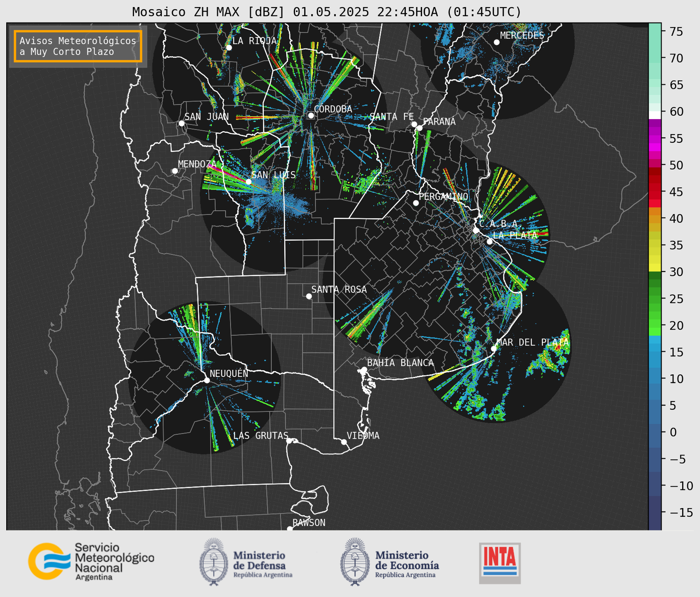The height and width of the screenshot is (597, 700).
Task: Click the PARANA city marker dot
Action: coord(420,128)
